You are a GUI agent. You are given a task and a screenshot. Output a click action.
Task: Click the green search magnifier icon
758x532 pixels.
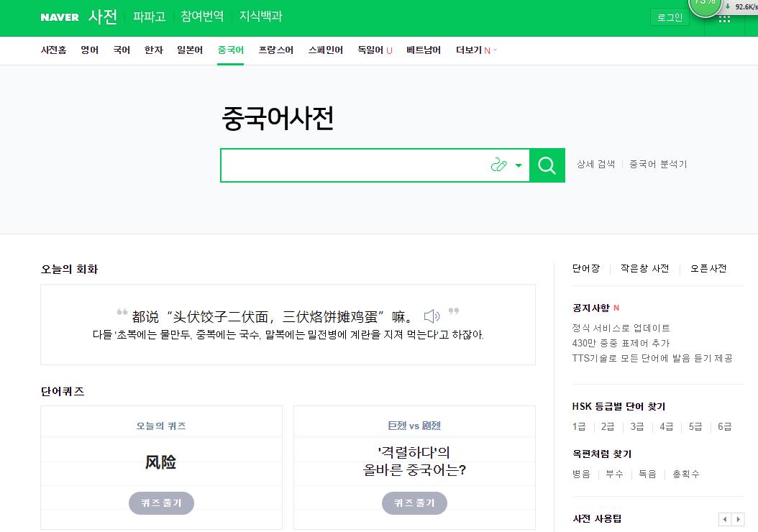[x=547, y=165]
